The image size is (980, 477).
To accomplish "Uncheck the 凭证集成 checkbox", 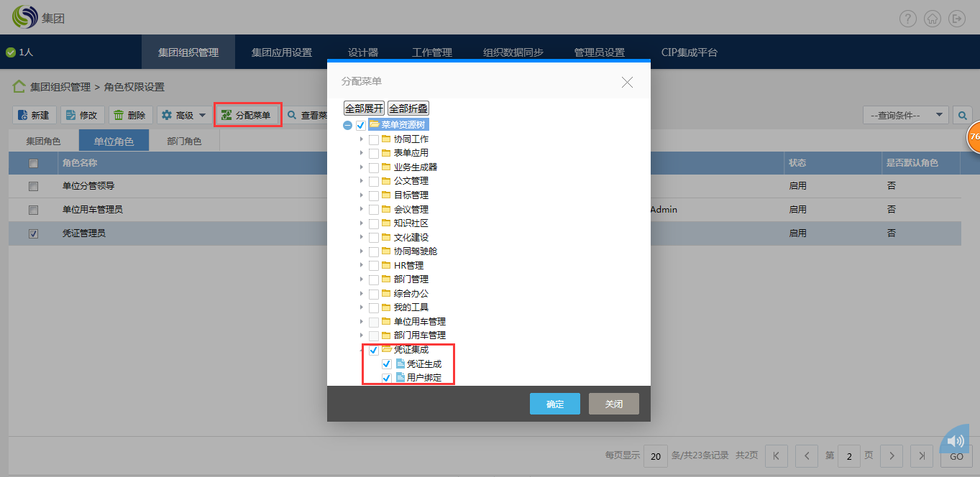I will [374, 350].
